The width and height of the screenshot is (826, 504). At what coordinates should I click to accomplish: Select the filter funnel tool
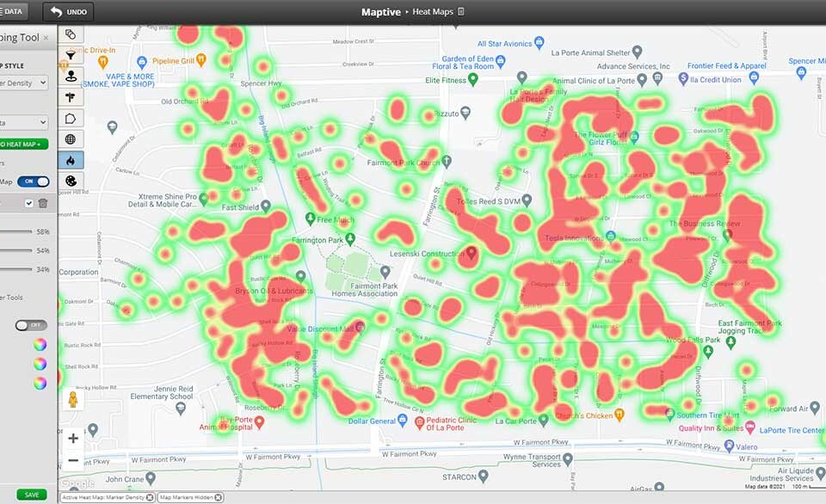(71, 54)
